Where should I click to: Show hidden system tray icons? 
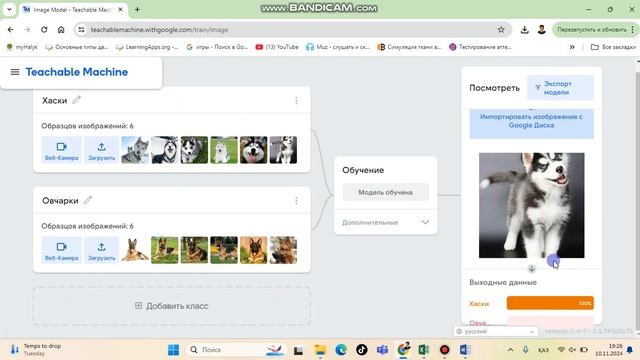510,350
